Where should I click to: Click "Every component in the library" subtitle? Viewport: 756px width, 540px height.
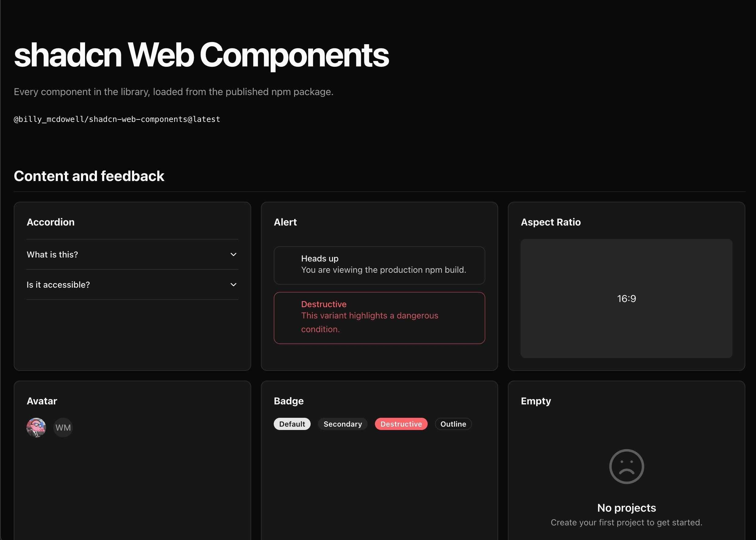click(173, 92)
